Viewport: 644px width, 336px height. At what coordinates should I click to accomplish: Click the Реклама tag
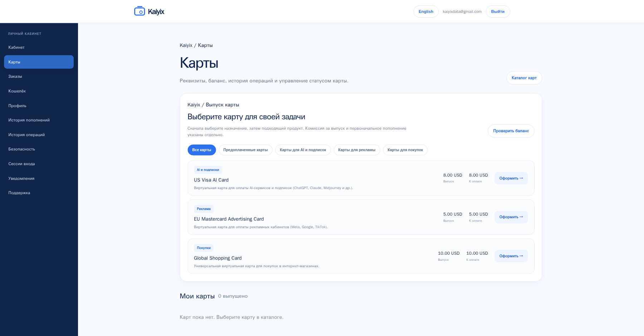pos(204,209)
